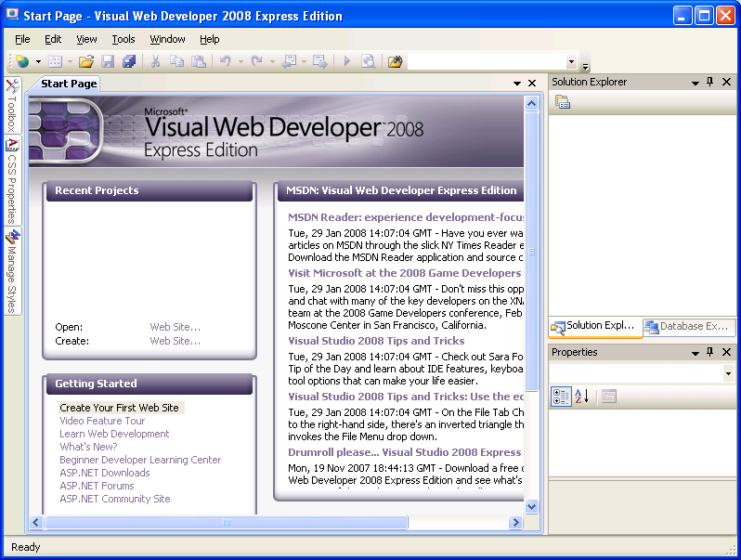Open the Edit menu

[x=53, y=39]
